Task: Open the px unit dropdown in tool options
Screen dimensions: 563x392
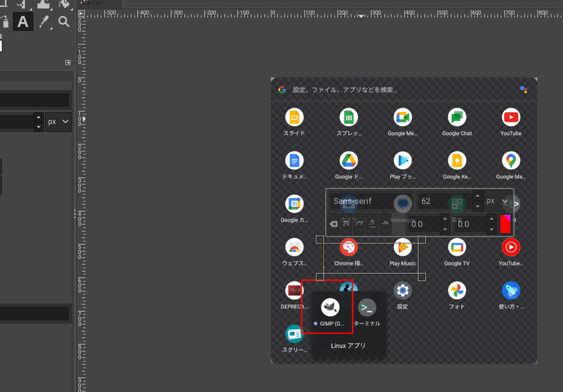Action: pyautogui.click(x=58, y=122)
